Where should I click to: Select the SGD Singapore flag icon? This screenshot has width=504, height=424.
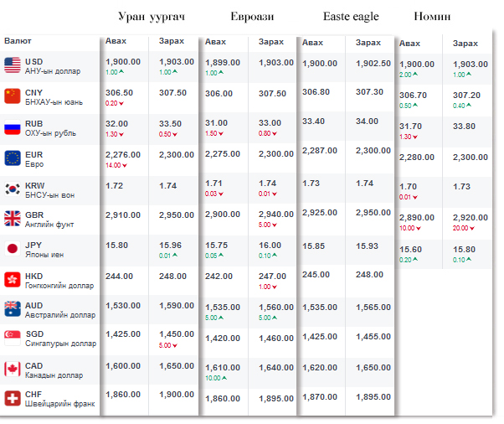[13, 338]
